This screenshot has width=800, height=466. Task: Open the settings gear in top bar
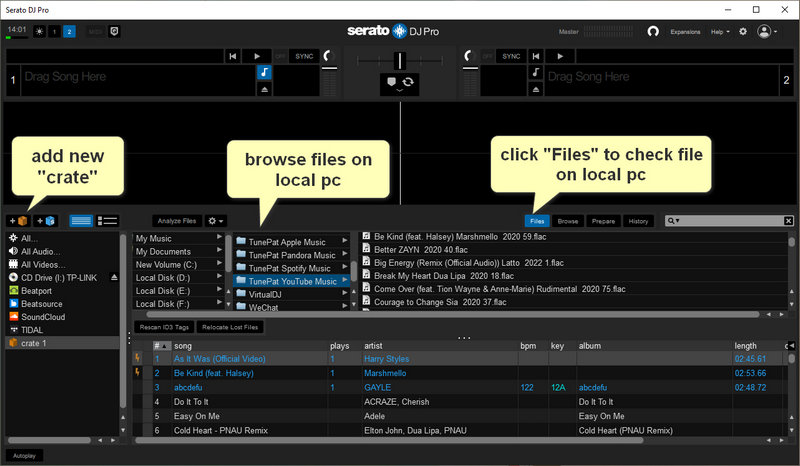[x=743, y=32]
